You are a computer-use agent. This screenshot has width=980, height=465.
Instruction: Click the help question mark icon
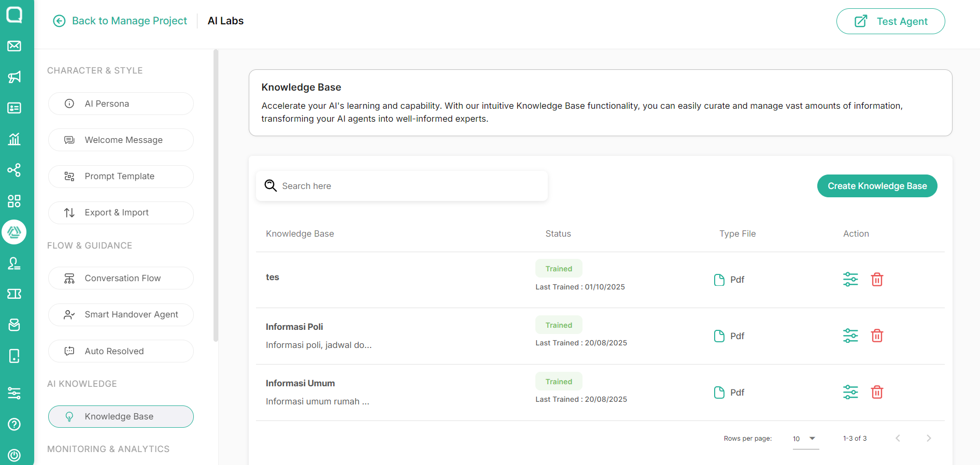[14, 424]
